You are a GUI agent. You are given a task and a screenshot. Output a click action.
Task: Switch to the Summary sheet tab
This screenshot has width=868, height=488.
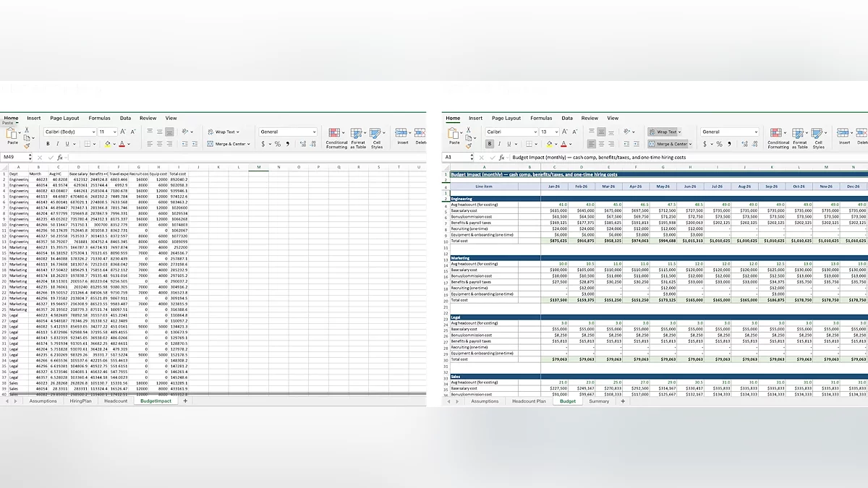[599, 401]
